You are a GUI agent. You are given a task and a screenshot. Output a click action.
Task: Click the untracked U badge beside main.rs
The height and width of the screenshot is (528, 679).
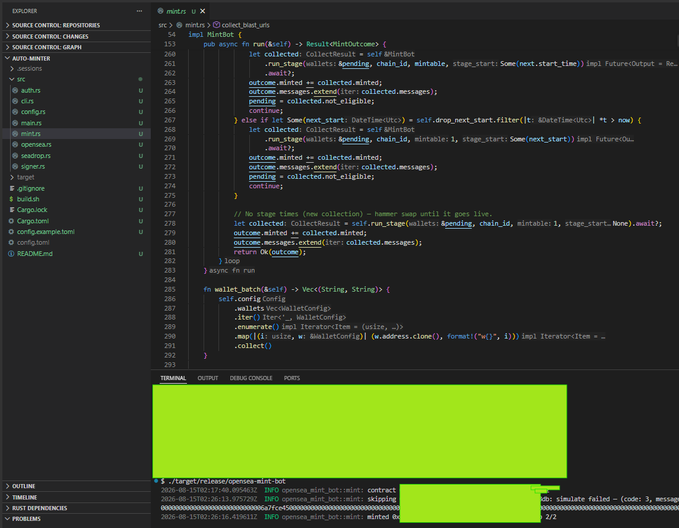[141, 123]
